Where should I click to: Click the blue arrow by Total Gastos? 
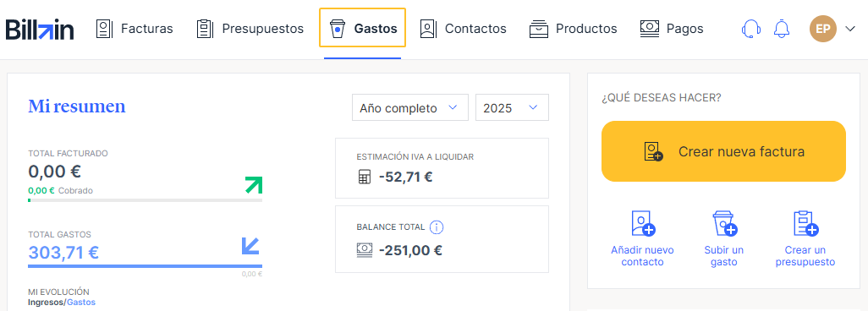[x=250, y=246]
